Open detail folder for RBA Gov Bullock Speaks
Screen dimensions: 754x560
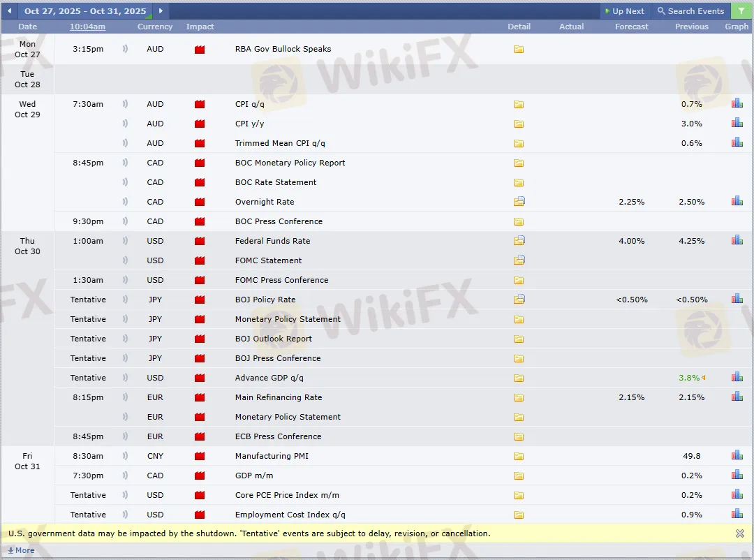(519, 50)
